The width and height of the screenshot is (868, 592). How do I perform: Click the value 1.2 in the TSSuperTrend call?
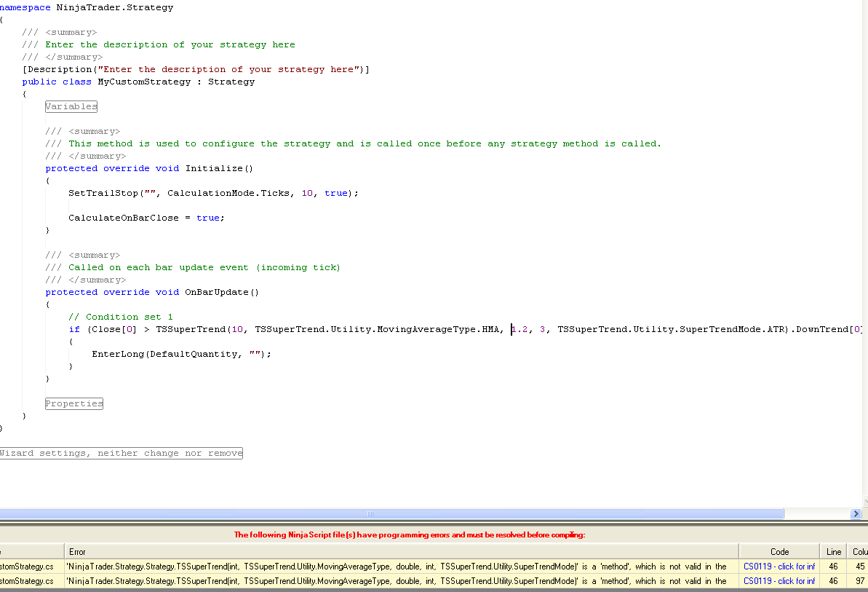click(519, 330)
